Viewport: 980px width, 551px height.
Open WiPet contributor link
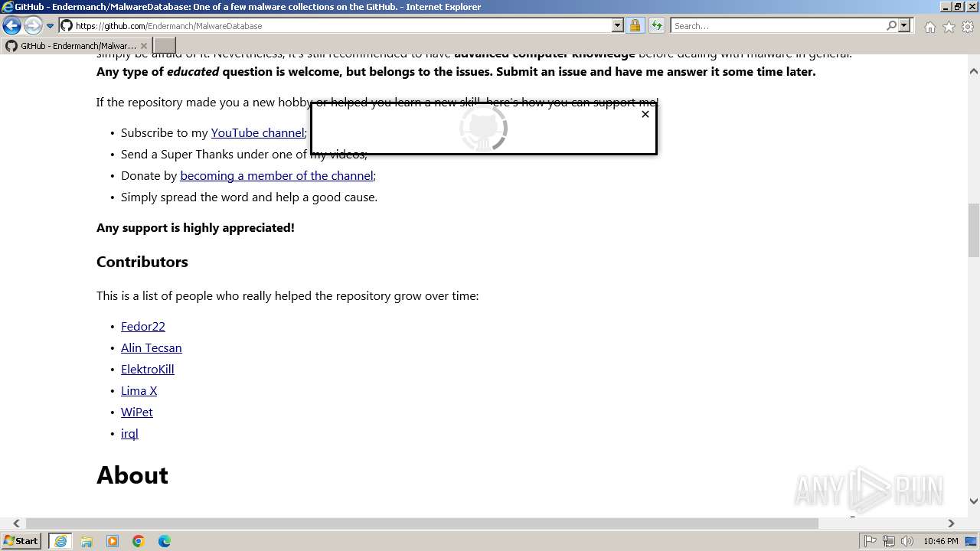pyautogui.click(x=137, y=412)
